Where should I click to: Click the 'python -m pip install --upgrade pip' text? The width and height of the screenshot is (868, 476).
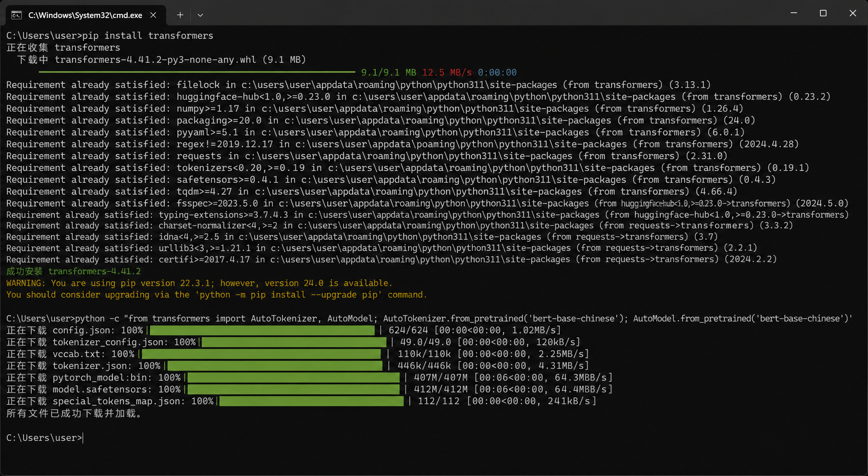pos(288,295)
